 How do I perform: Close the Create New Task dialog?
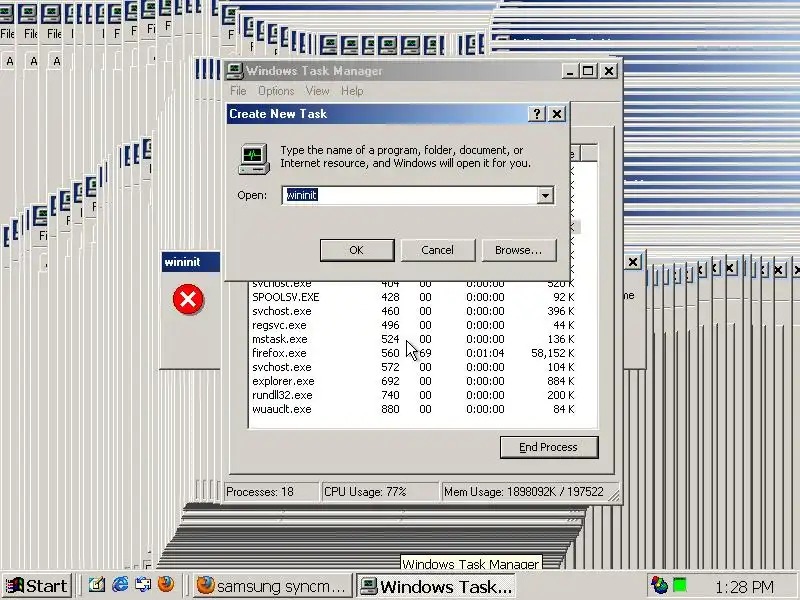coord(557,114)
